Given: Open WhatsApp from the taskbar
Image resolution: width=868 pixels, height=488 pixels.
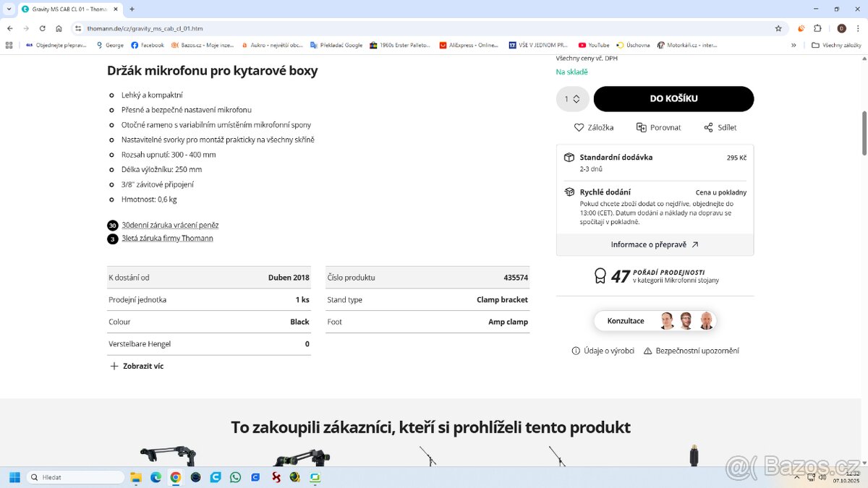Looking at the screenshot, I should pyautogui.click(x=235, y=477).
